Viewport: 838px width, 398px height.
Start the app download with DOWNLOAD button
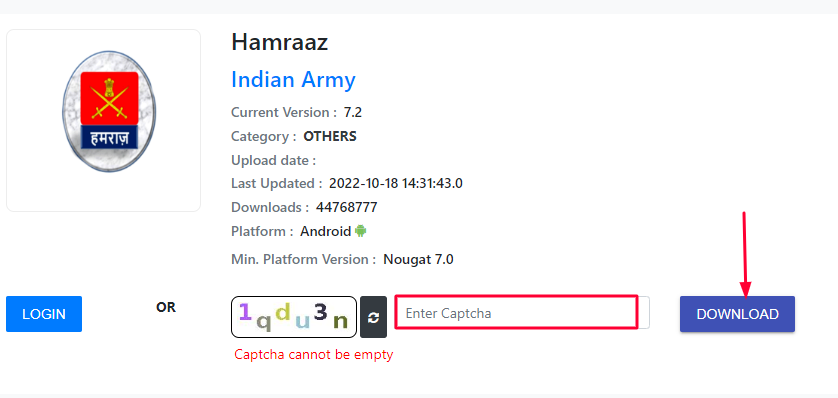click(x=738, y=314)
